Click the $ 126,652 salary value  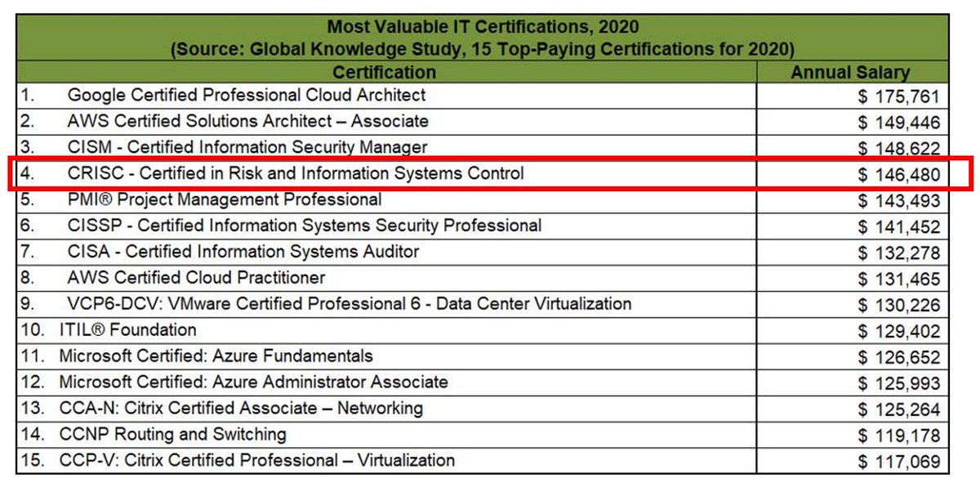coord(899,358)
